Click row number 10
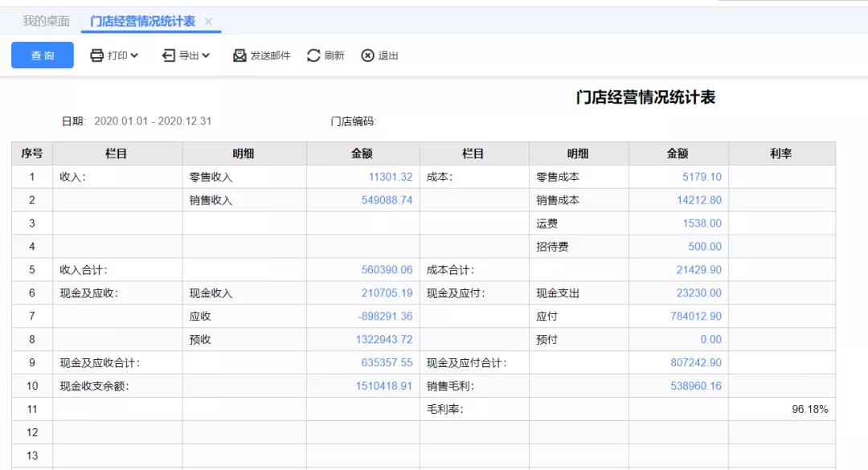Screen dimensions: 868x470 pyautogui.click(x=32, y=386)
